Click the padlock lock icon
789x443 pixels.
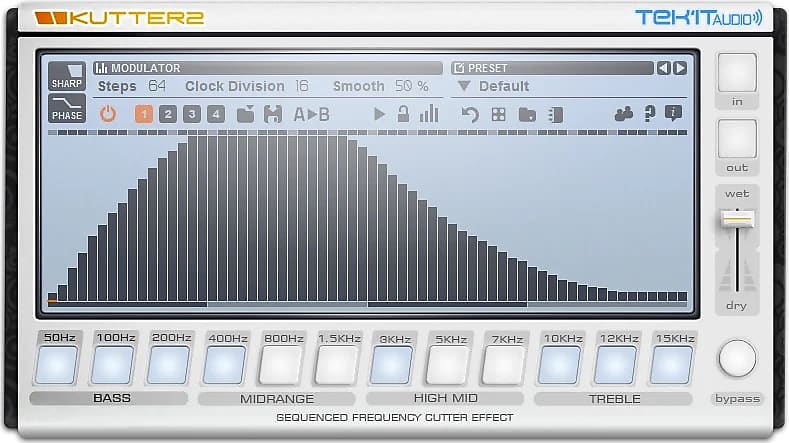(x=403, y=114)
